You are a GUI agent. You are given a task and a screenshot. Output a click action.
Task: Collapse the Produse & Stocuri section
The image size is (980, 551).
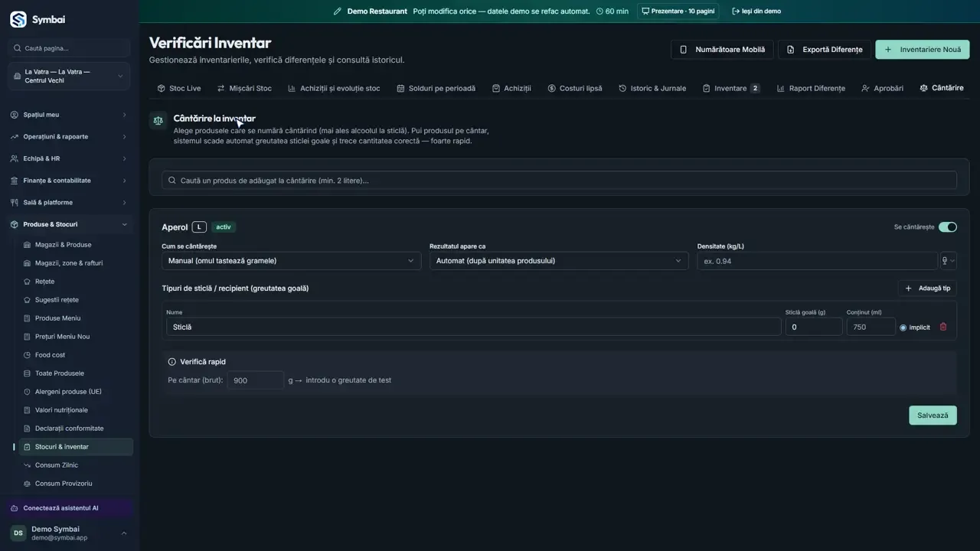pos(69,225)
